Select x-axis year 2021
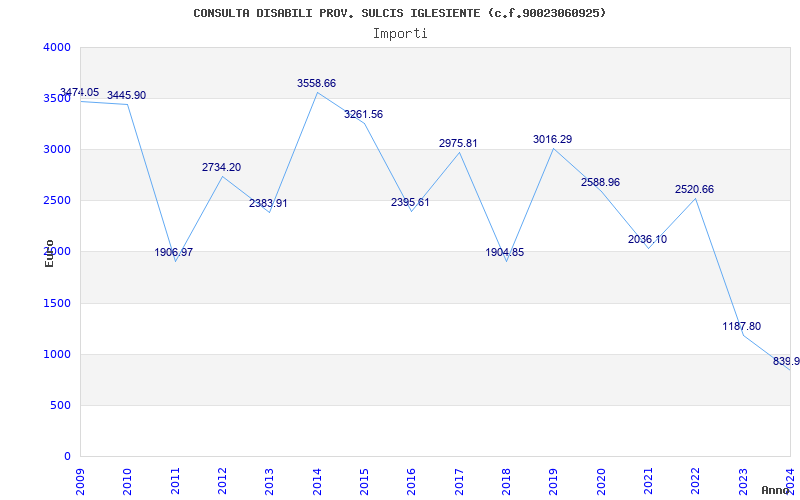 click(x=648, y=482)
